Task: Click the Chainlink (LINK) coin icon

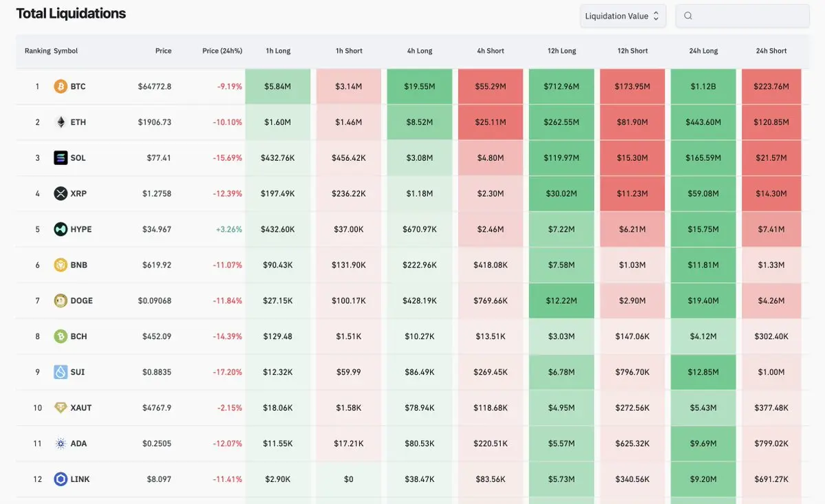Action: [x=61, y=479]
